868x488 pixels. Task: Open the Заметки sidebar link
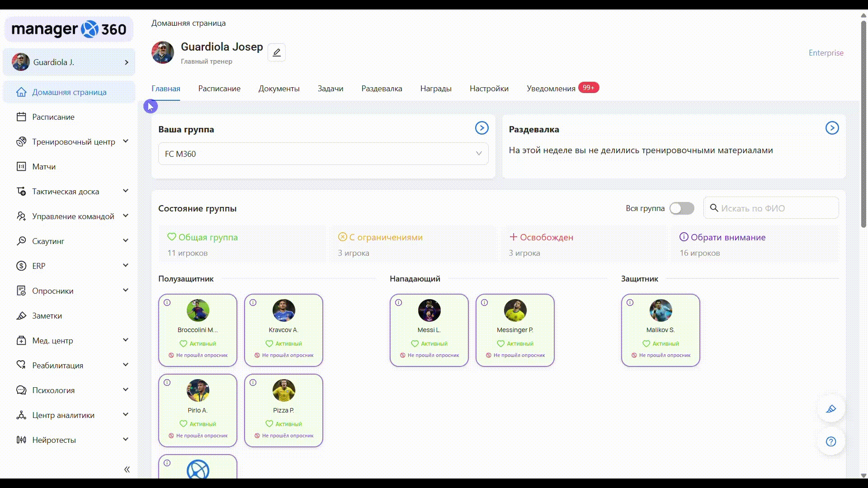pos(47,316)
